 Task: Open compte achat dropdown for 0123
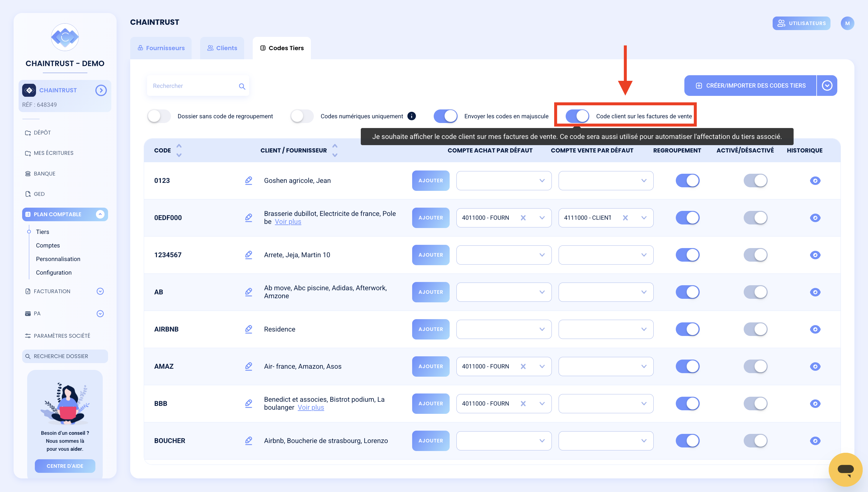504,181
